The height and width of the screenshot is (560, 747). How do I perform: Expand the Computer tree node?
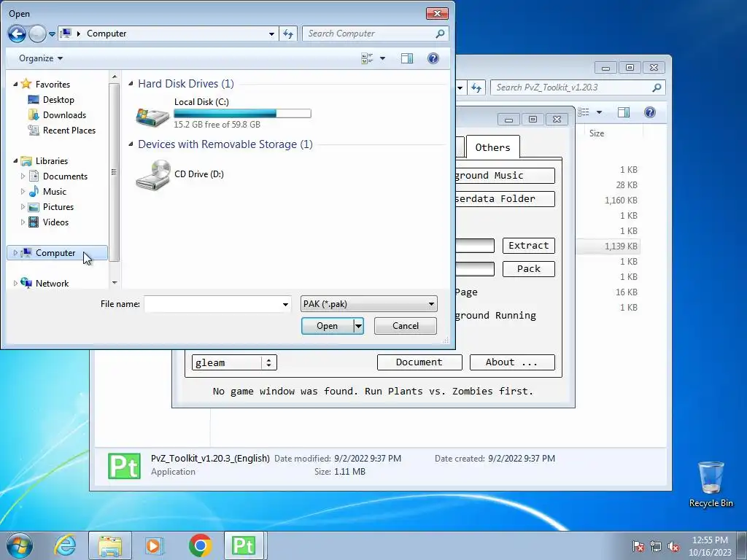(x=15, y=253)
